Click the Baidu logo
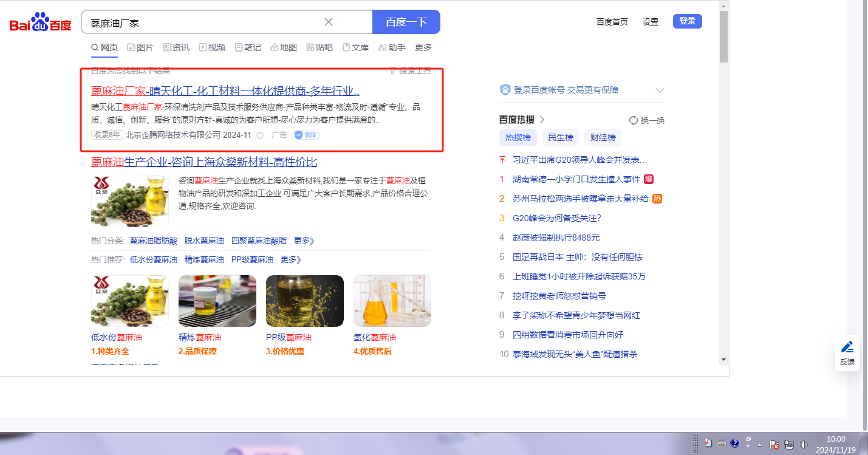868x455 pixels. pos(40,22)
